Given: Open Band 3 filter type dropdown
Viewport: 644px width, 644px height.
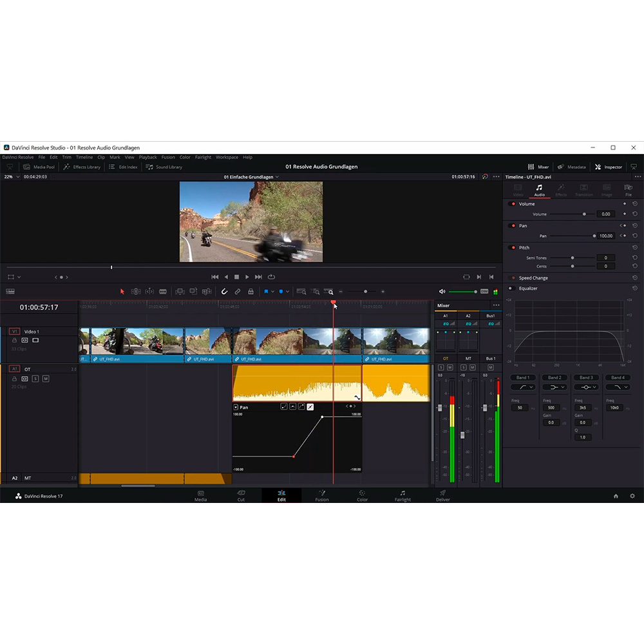Looking at the screenshot, I should tap(586, 387).
